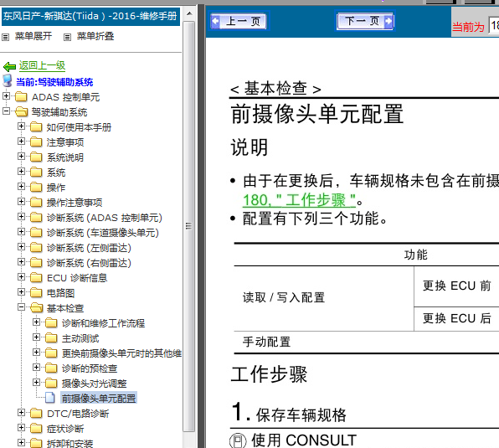This screenshot has height=448, width=499.
Task: Click the sidebar scrollbar up arrow
Action: pos(189,13)
